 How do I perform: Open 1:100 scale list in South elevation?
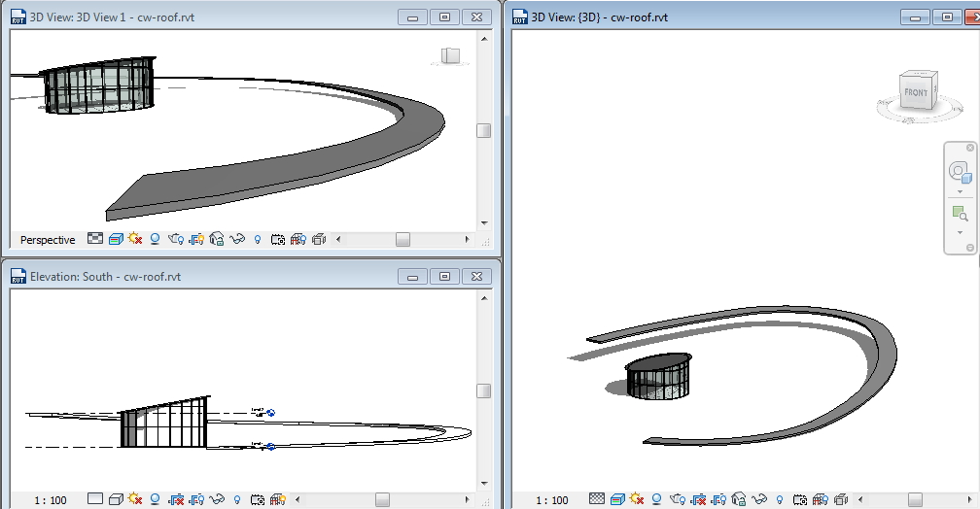[x=51, y=500]
